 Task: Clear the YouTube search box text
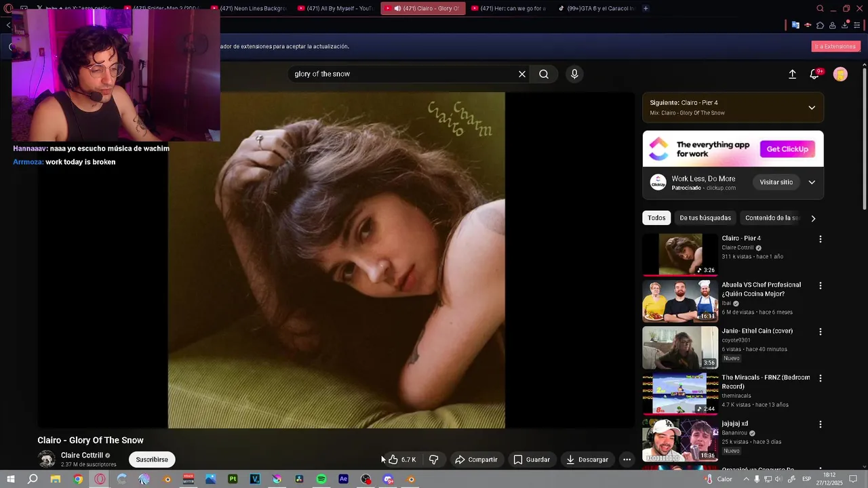point(522,74)
